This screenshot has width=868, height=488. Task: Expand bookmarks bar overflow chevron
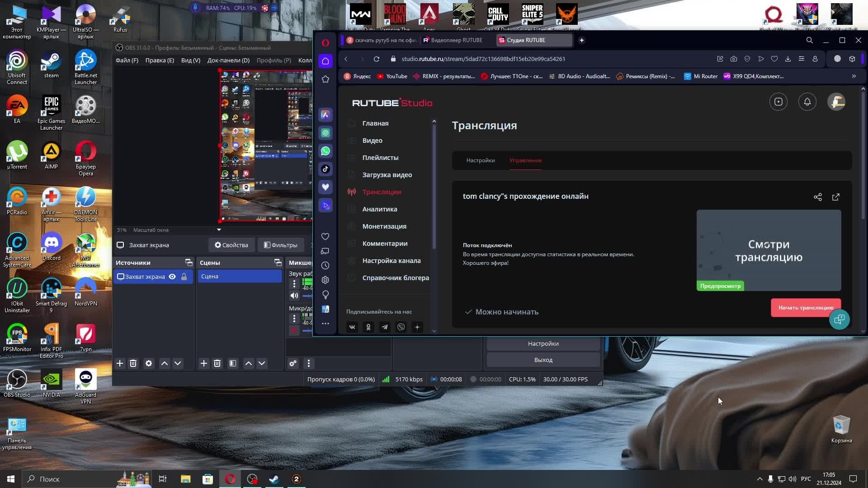pos(854,76)
